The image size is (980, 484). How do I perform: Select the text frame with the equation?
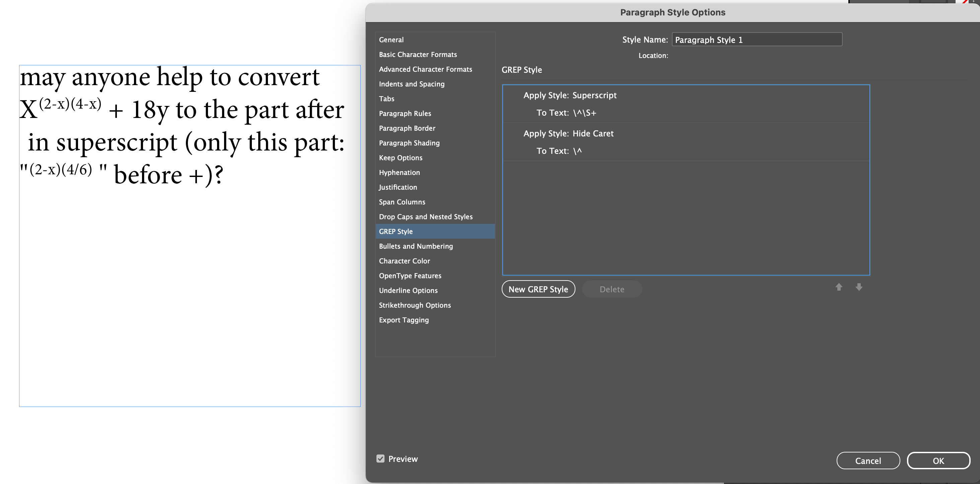pyautogui.click(x=190, y=236)
